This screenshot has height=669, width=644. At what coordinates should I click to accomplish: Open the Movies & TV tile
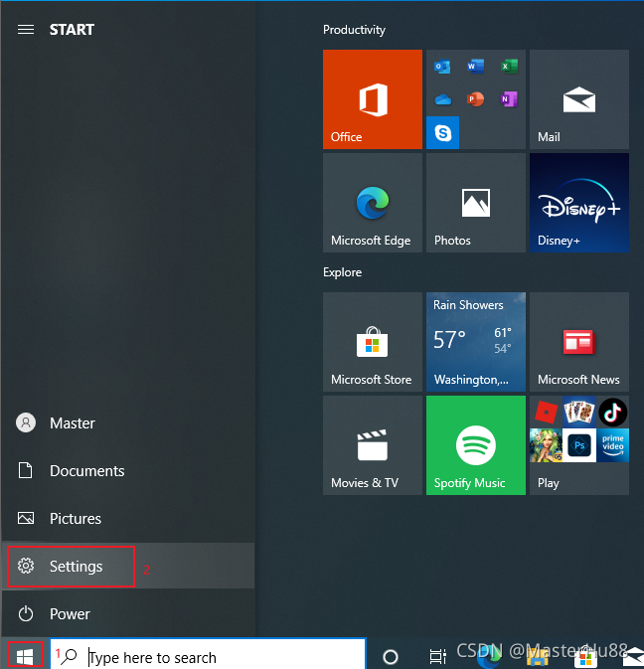373,445
